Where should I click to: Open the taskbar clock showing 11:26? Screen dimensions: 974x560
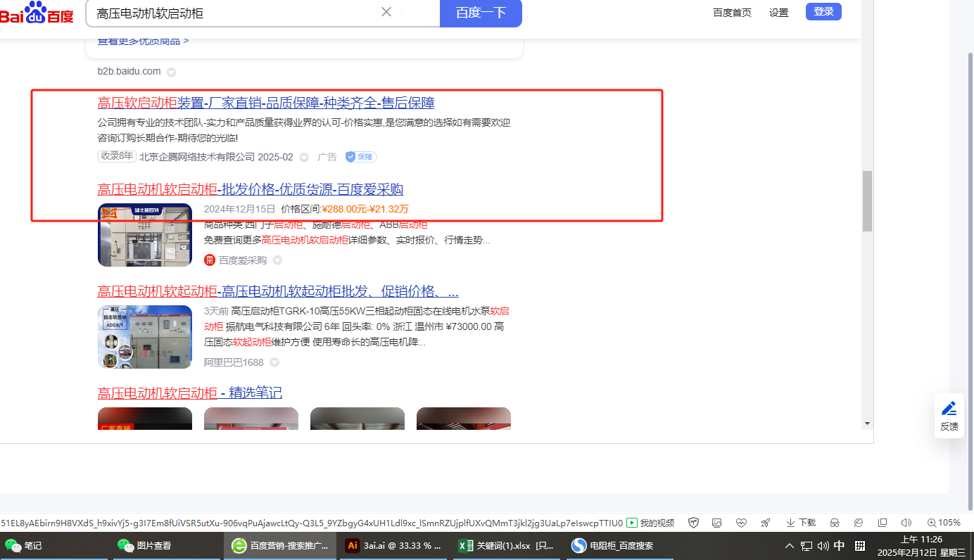[x=922, y=545]
